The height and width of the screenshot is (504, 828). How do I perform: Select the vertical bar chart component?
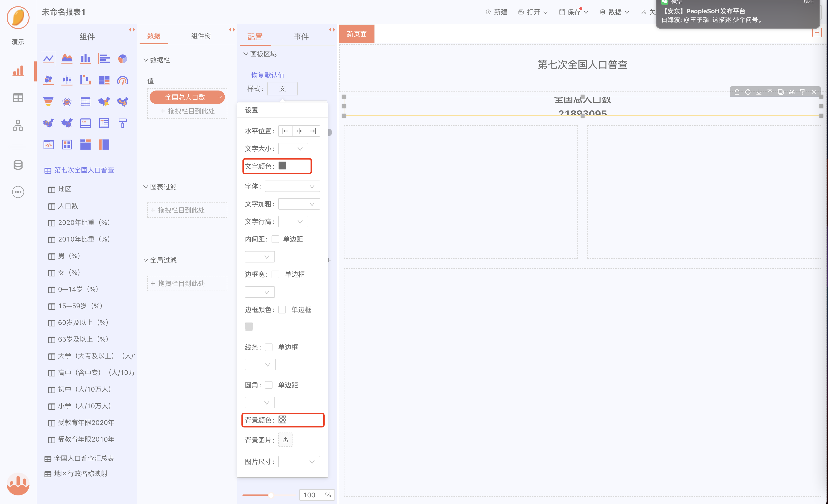point(85,59)
